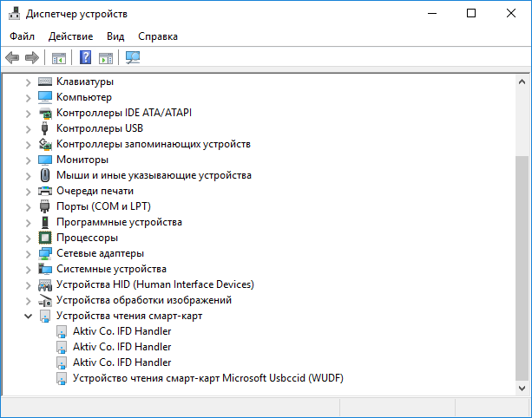This screenshot has height=418, width=532.
Task: Click the Контроллеры USB plug icon
Action: 44,128
